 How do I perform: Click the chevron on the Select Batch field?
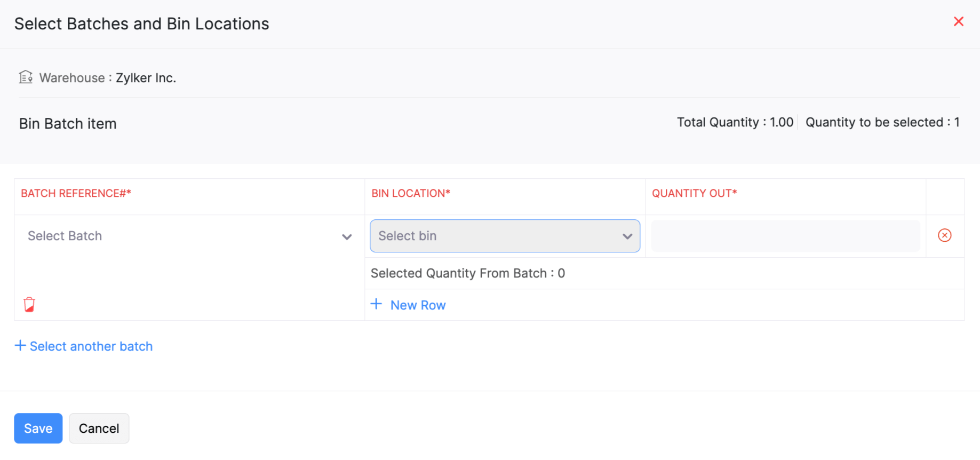(347, 237)
